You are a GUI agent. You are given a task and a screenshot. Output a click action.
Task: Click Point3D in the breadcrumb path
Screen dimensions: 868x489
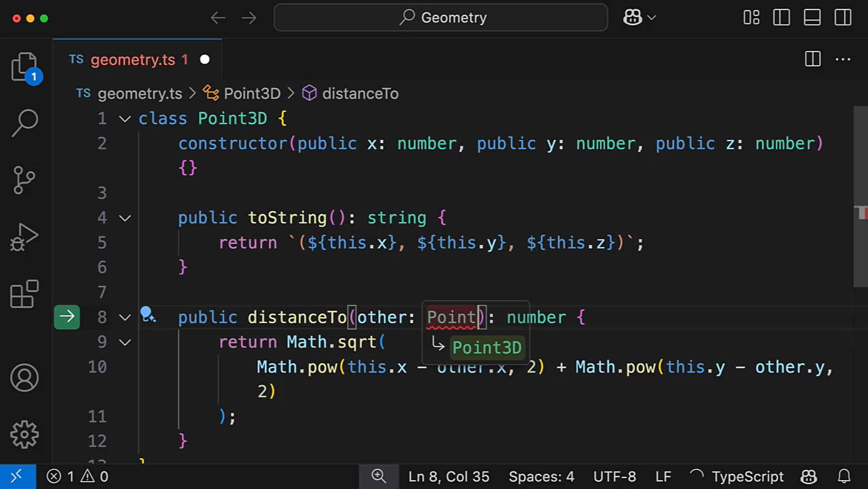[252, 94]
